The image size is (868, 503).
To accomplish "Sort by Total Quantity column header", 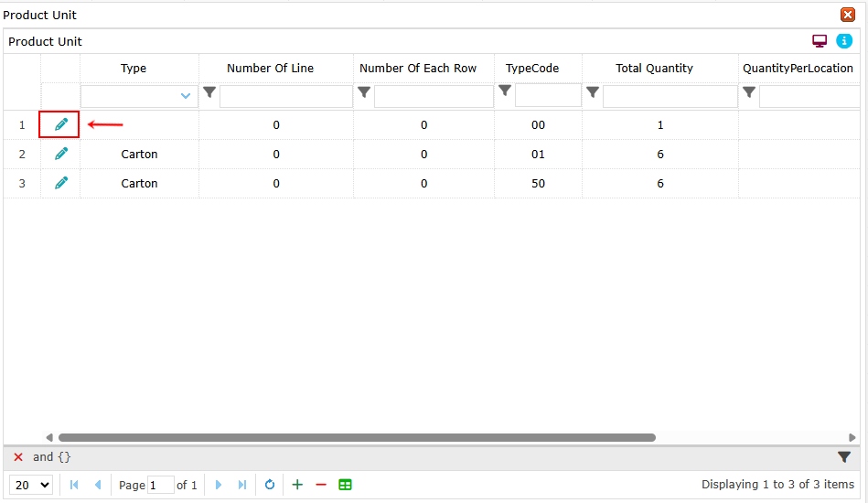I will click(654, 69).
